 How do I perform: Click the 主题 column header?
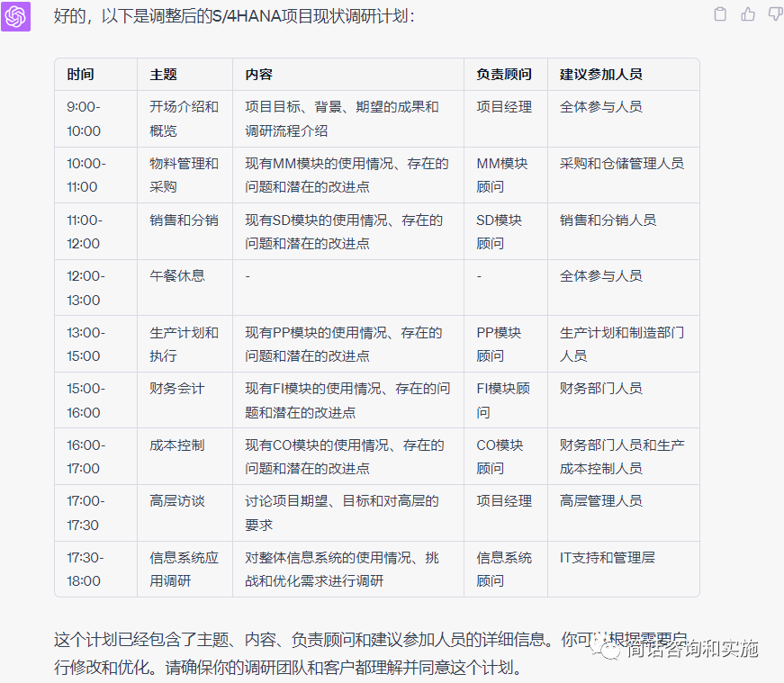click(x=163, y=75)
